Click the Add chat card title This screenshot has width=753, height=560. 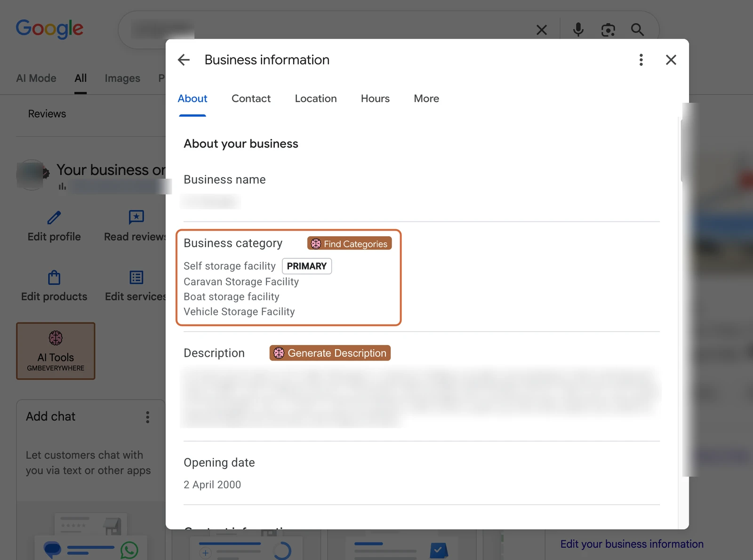coord(51,416)
